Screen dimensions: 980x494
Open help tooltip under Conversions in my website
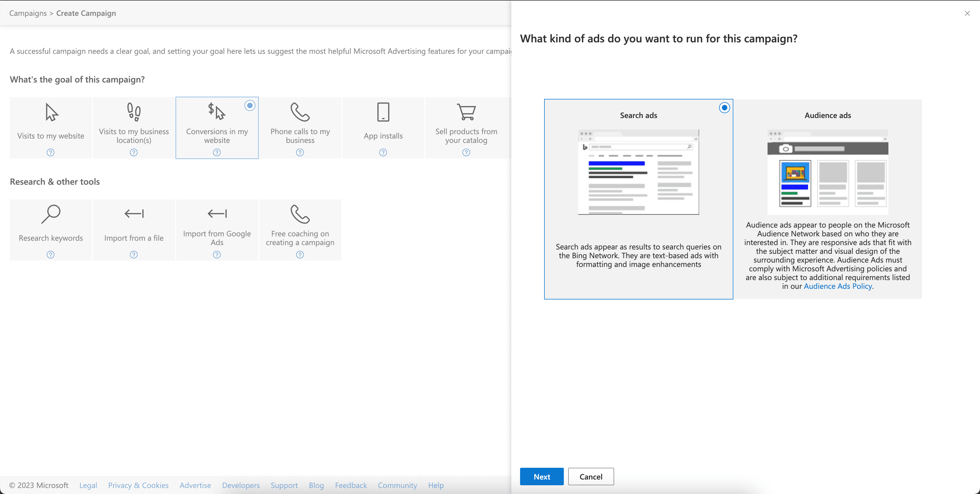(217, 152)
